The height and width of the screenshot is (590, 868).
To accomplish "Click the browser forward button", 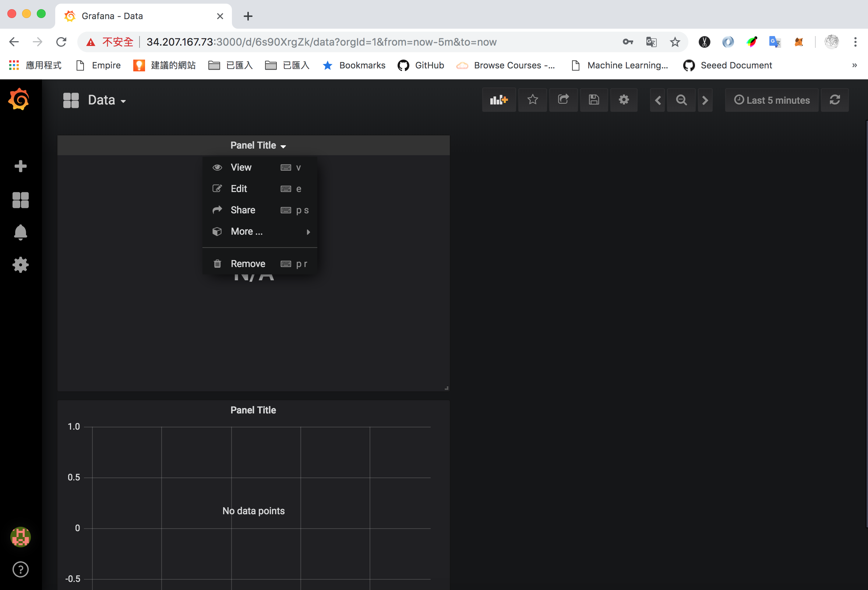I will (x=37, y=42).
